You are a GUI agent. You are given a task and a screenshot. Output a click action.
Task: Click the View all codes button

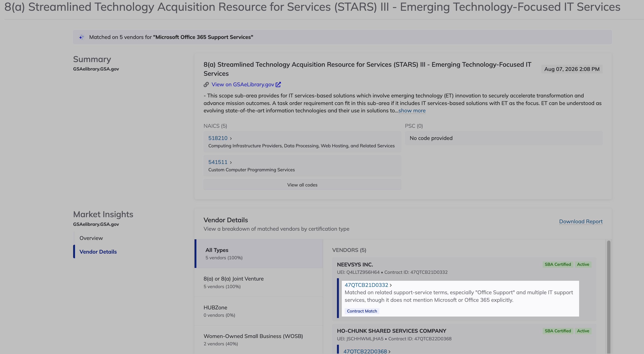click(x=302, y=185)
